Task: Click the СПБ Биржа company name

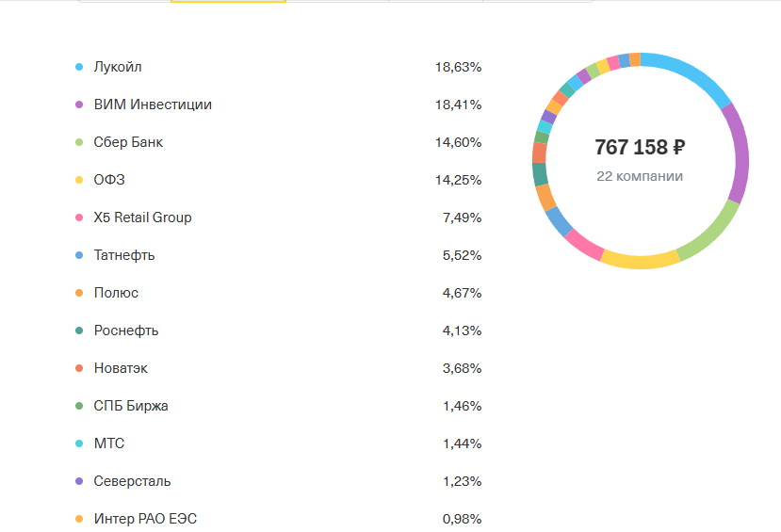Action: [x=131, y=406]
